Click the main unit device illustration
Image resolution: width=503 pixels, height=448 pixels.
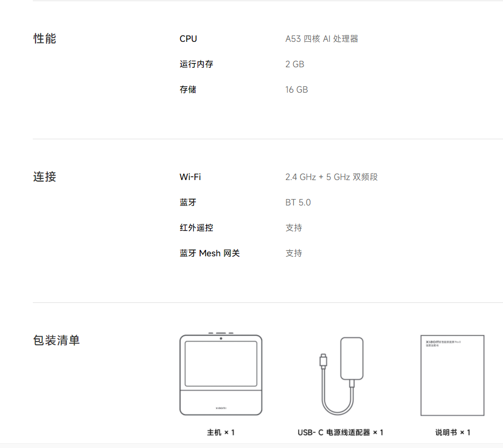(x=221, y=375)
